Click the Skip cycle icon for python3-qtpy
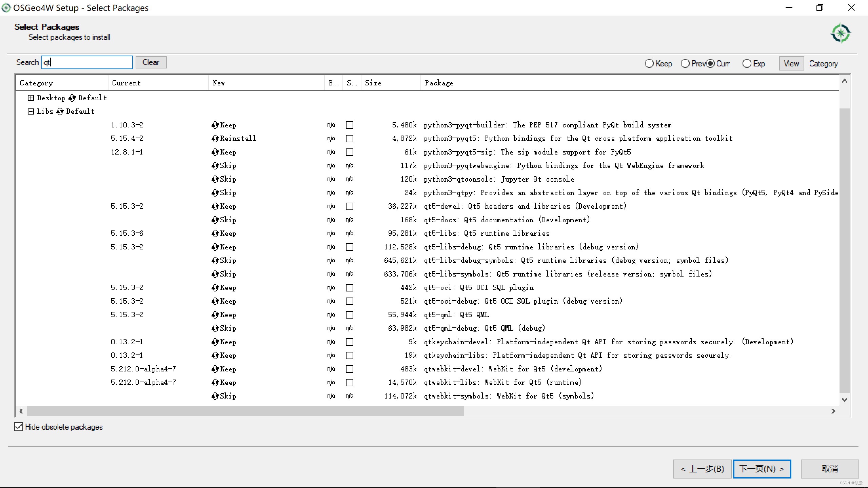 click(x=215, y=193)
